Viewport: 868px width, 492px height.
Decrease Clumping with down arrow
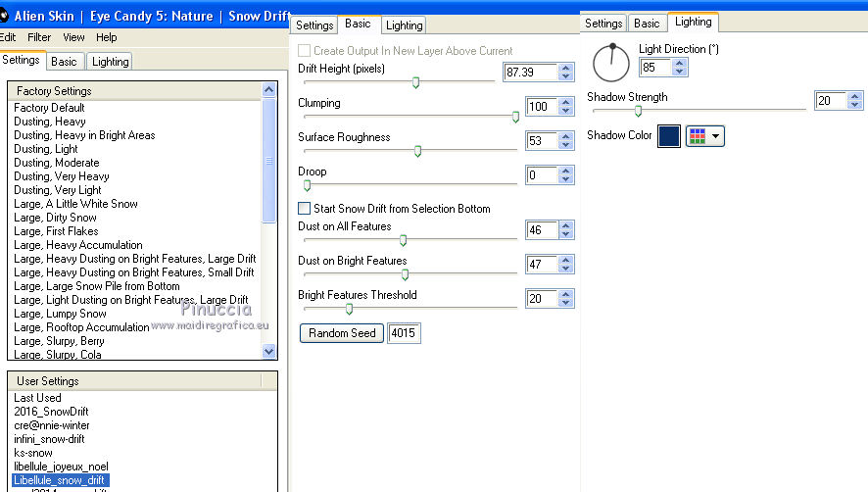point(565,111)
